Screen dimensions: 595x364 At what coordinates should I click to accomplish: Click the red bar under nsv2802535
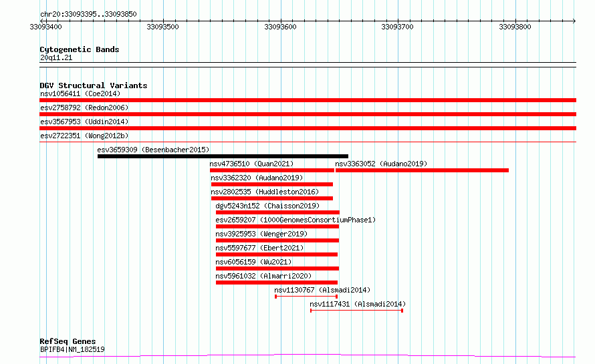pyautogui.click(x=272, y=198)
